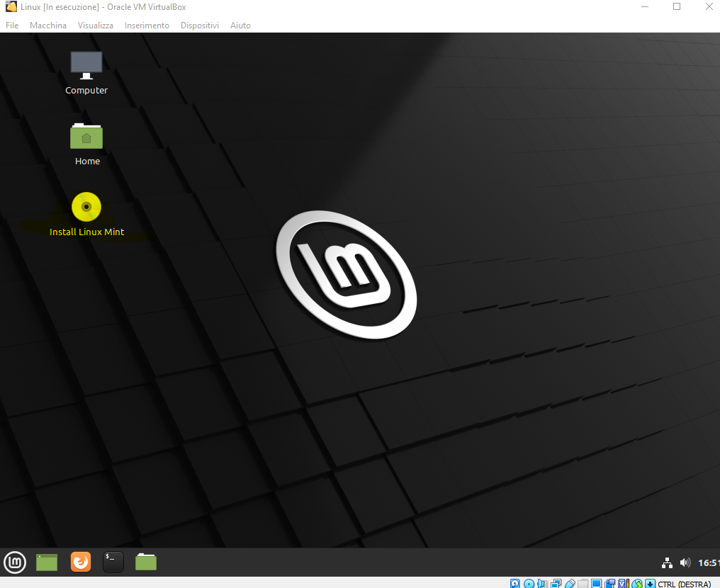Open the File menu in VirtualBox

tap(12, 26)
